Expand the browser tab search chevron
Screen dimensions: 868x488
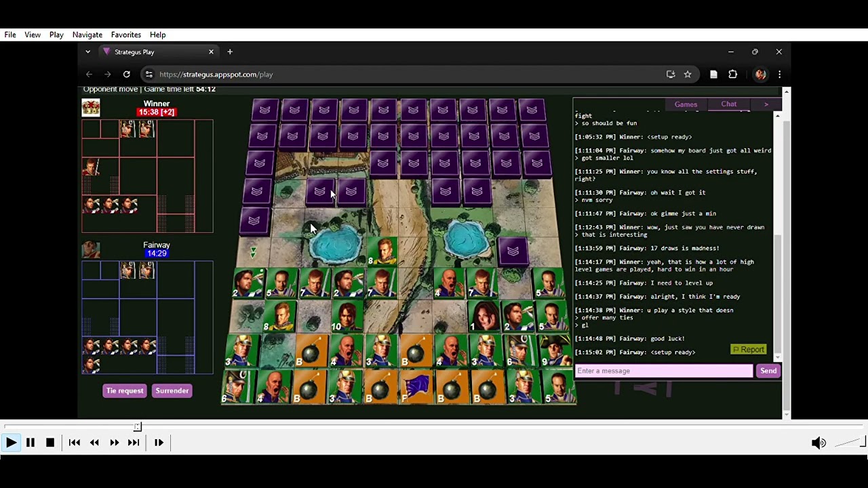coord(87,52)
